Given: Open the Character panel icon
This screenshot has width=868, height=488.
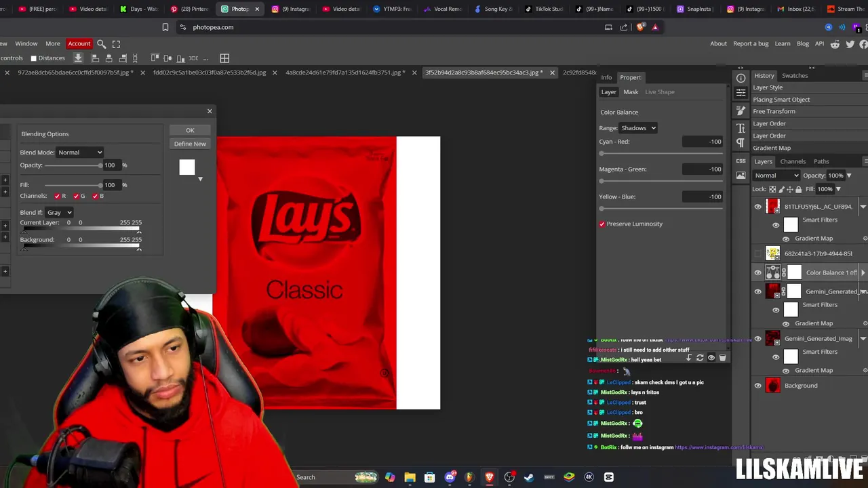Looking at the screenshot, I should tap(741, 127).
